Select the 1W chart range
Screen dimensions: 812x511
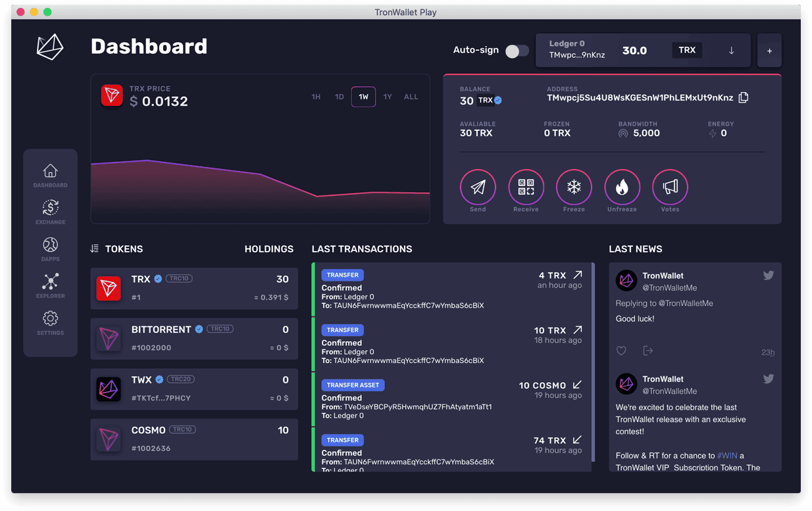click(363, 97)
